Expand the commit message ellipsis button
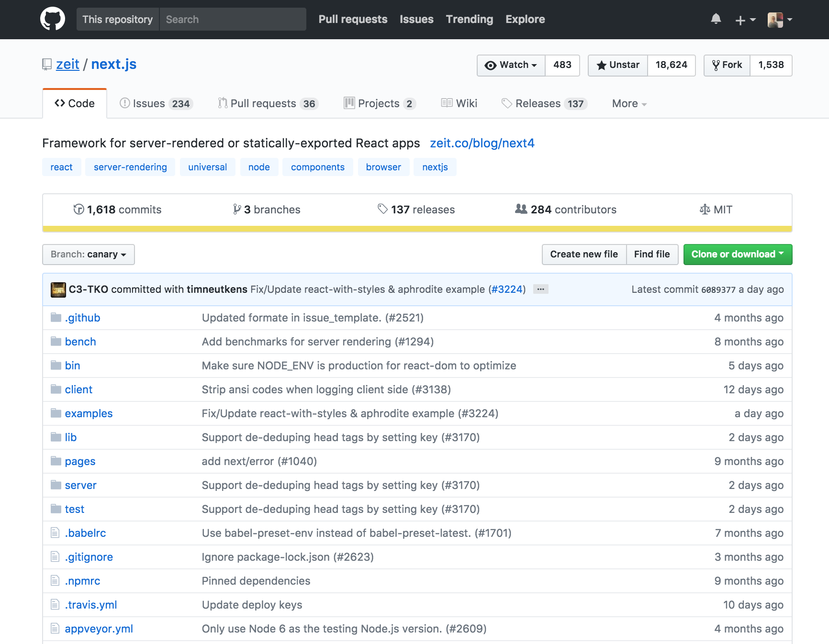Screen dimensions: 829x644 coord(540,289)
